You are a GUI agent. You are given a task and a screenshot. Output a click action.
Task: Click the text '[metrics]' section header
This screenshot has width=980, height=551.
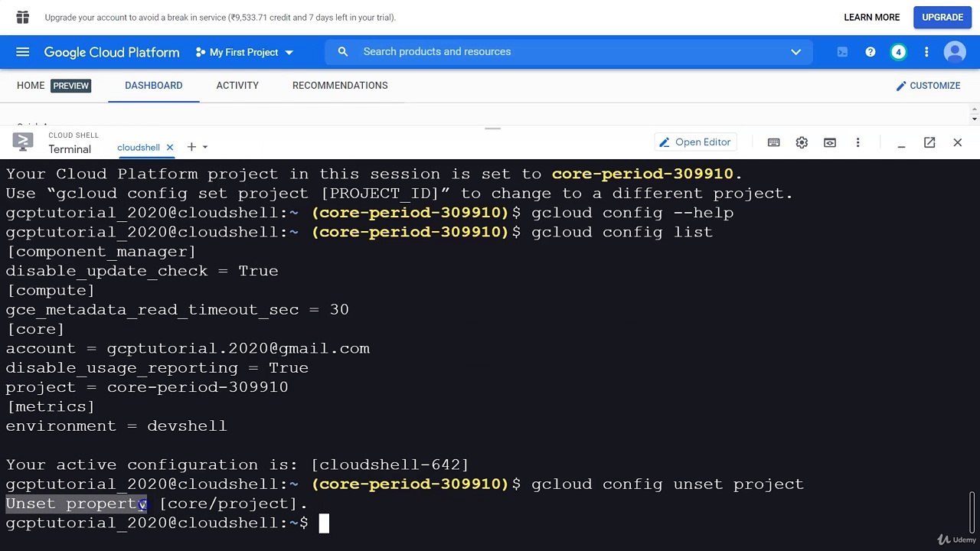click(51, 406)
